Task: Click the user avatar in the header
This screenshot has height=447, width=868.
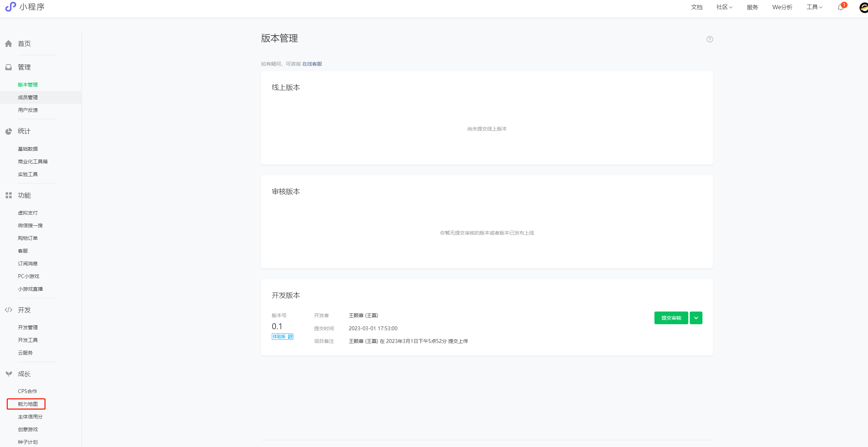Action: click(x=863, y=7)
